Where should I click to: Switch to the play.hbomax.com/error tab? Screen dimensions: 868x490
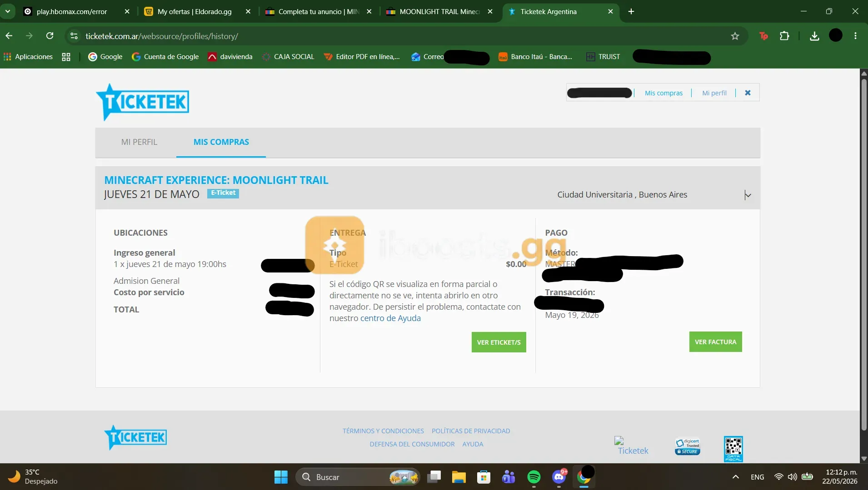pos(72,12)
